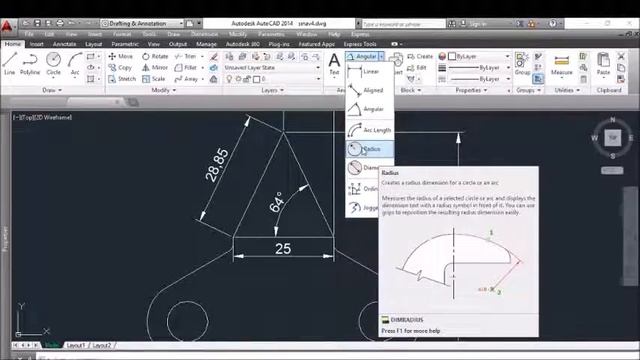The image size is (640, 360).
Task: Choose Angular dimension from list
Action: click(370, 109)
